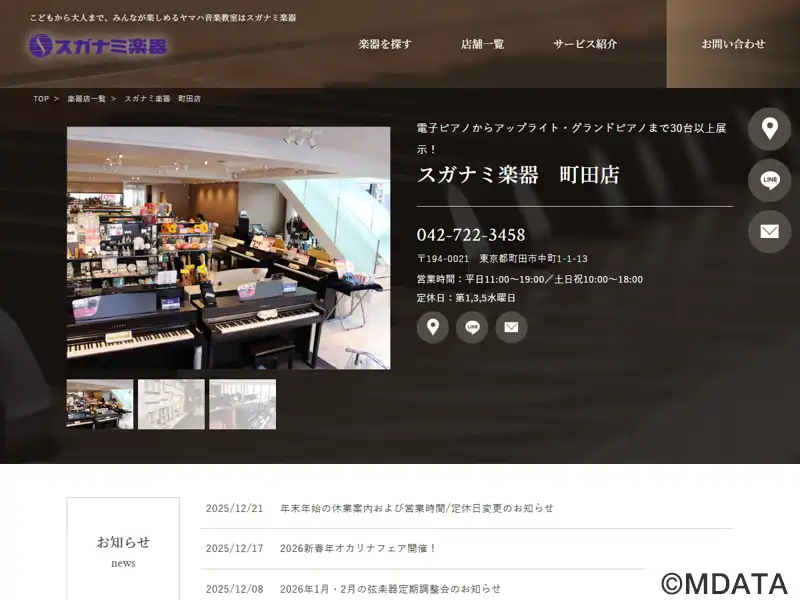
Task: Go to TOP breadcrumb link
Action: 41,99
